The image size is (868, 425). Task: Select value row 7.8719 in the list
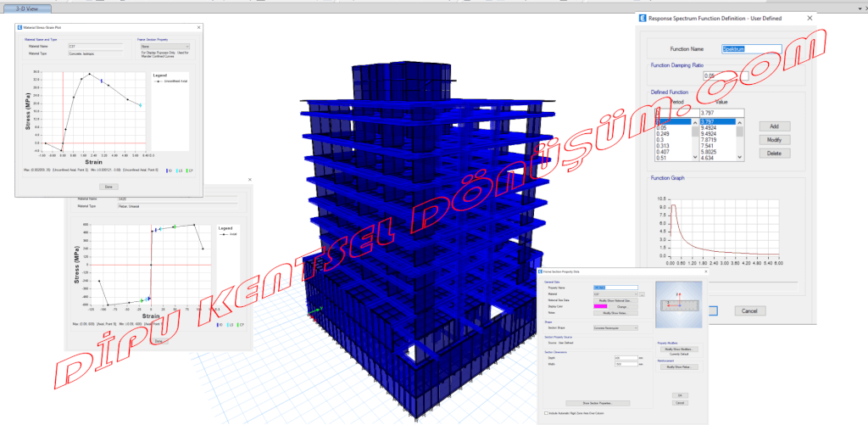click(x=718, y=140)
